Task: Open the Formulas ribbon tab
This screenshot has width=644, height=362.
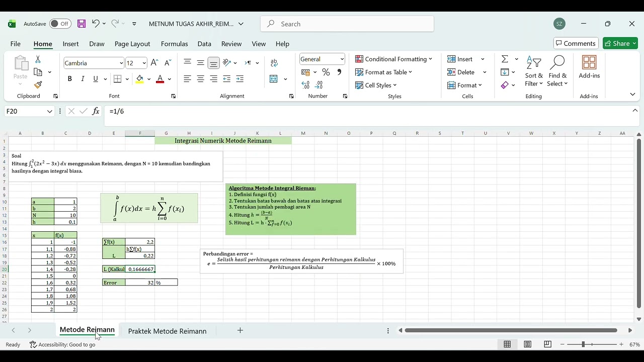Action: (174, 44)
